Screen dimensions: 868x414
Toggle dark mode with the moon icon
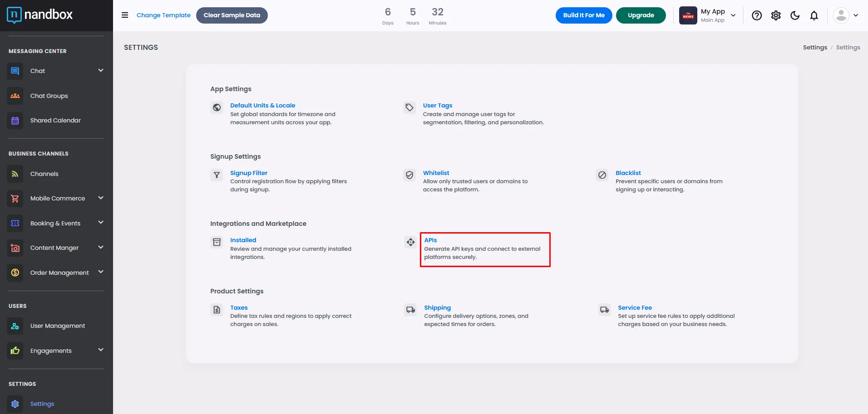pos(795,15)
